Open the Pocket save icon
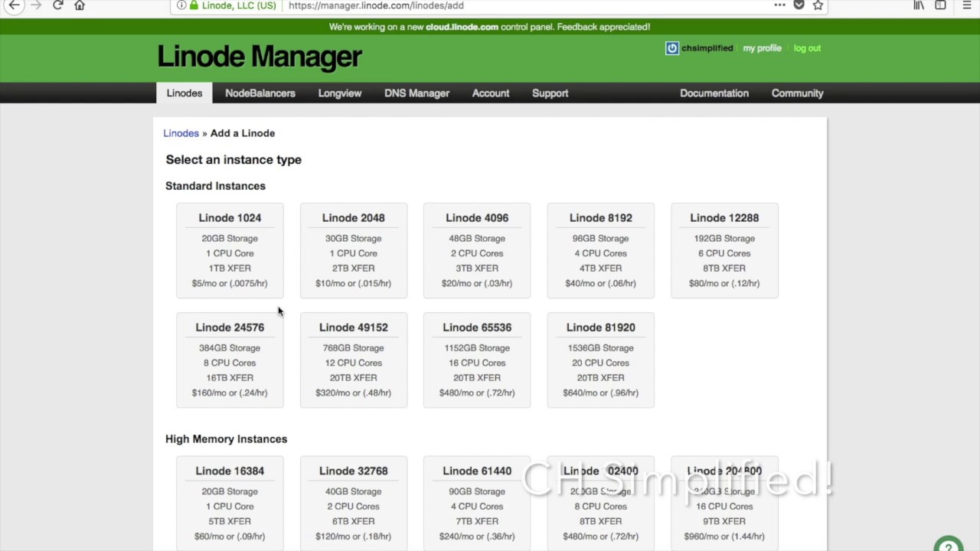The image size is (980, 551). coord(799,5)
